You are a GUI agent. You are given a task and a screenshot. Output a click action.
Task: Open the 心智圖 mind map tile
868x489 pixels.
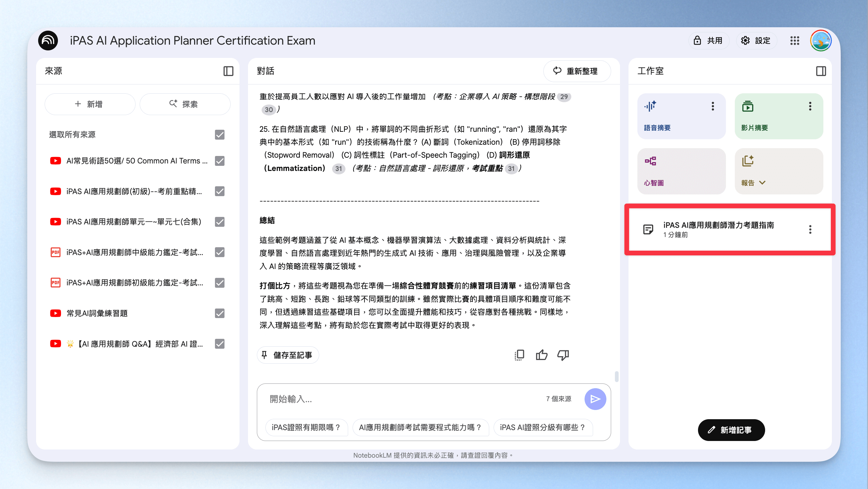click(x=681, y=171)
